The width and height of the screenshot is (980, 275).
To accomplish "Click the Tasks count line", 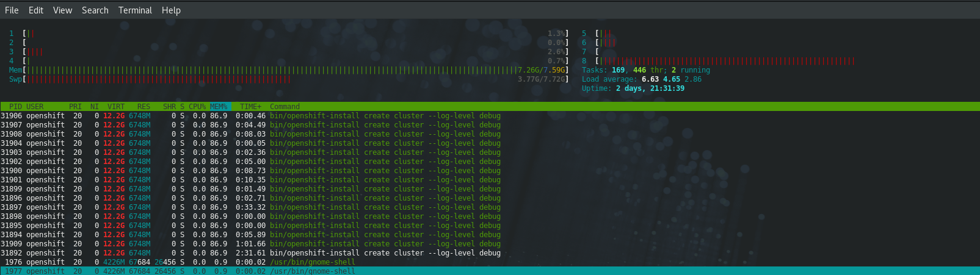I will click(645, 70).
